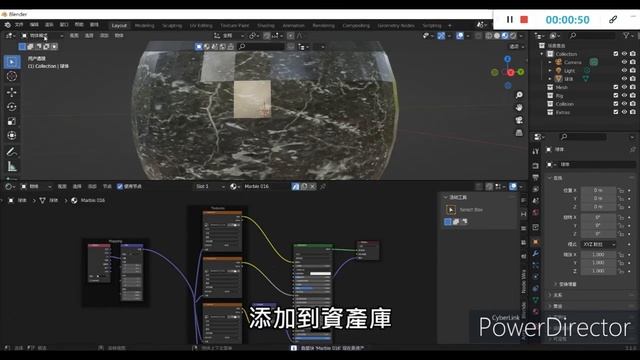Expand the Collection tree in outliner
Viewport: 640px width, 360px height.
(x=542, y=54)
